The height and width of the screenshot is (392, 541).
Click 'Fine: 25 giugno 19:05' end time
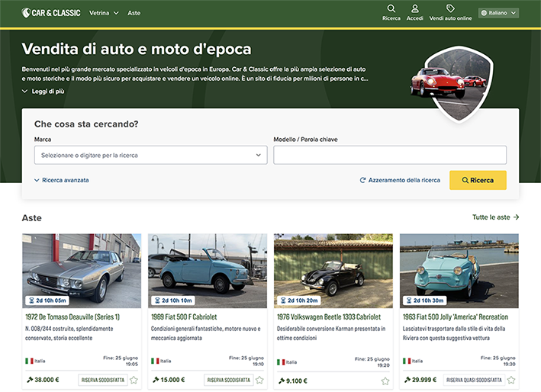[x=121, y=361]
